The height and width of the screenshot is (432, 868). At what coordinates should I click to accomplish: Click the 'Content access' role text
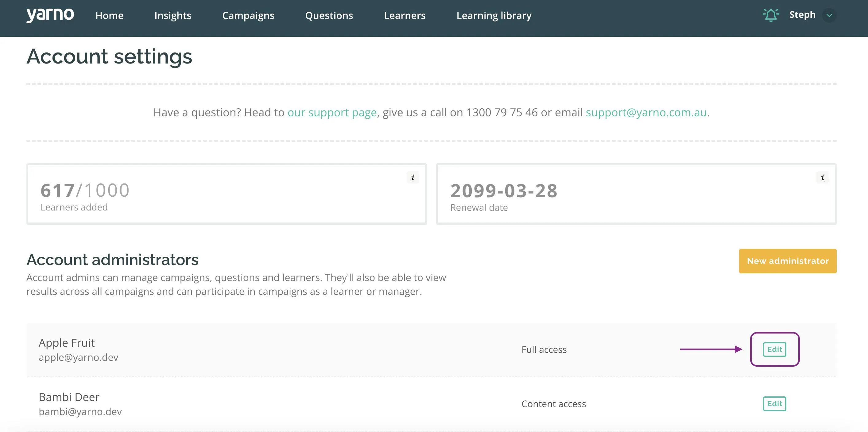point(554,404)
